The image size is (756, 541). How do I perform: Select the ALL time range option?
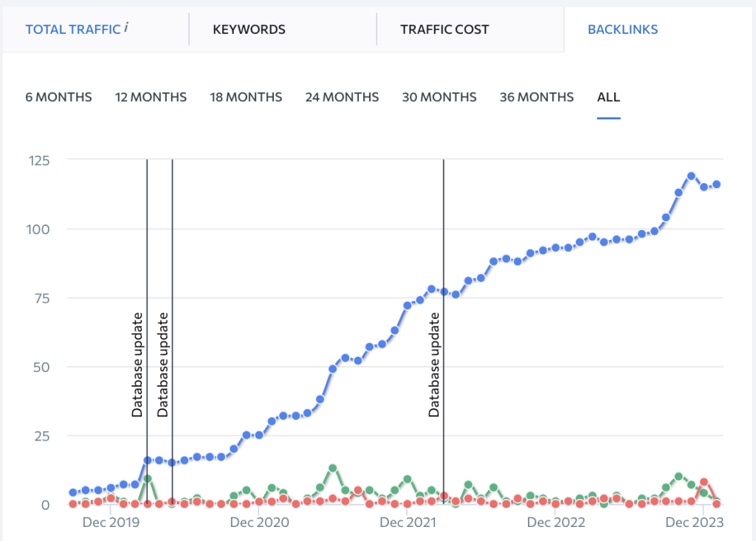pyautogui.click(x=608, y=97)
